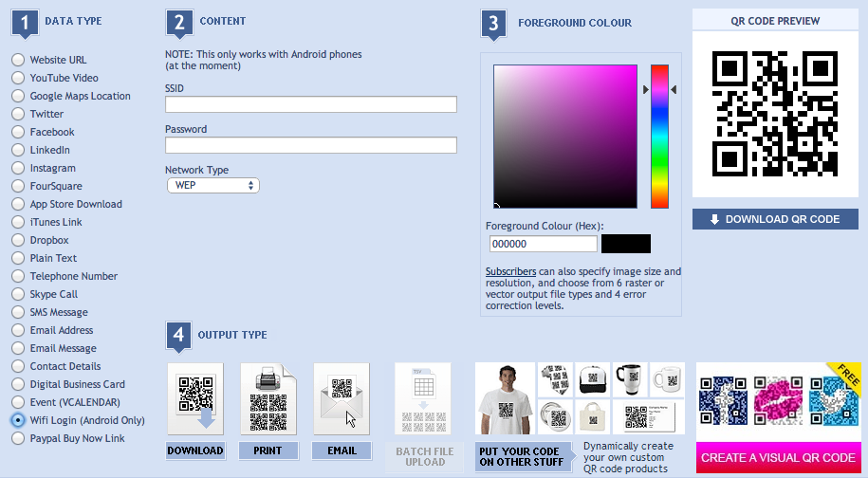Click the Download QR code file icon
This screenshot has width=868, height=478.
click(195, 399)
